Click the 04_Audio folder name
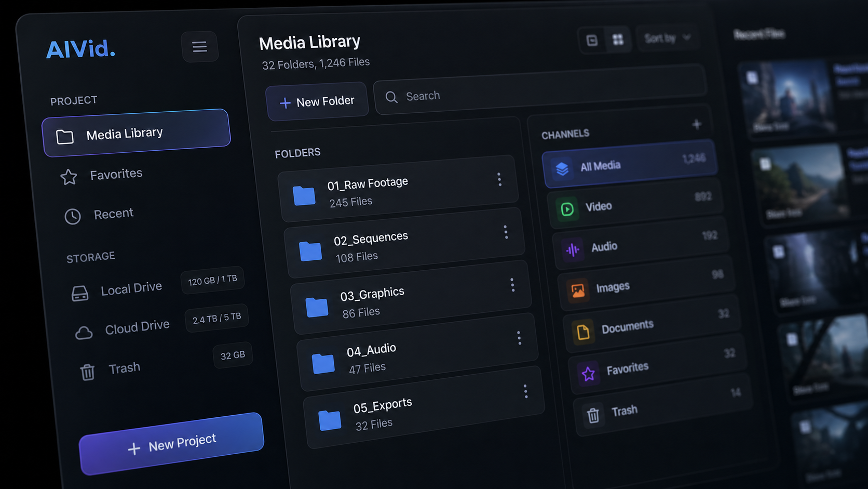868x489 pixels. [x=371, y=350]
